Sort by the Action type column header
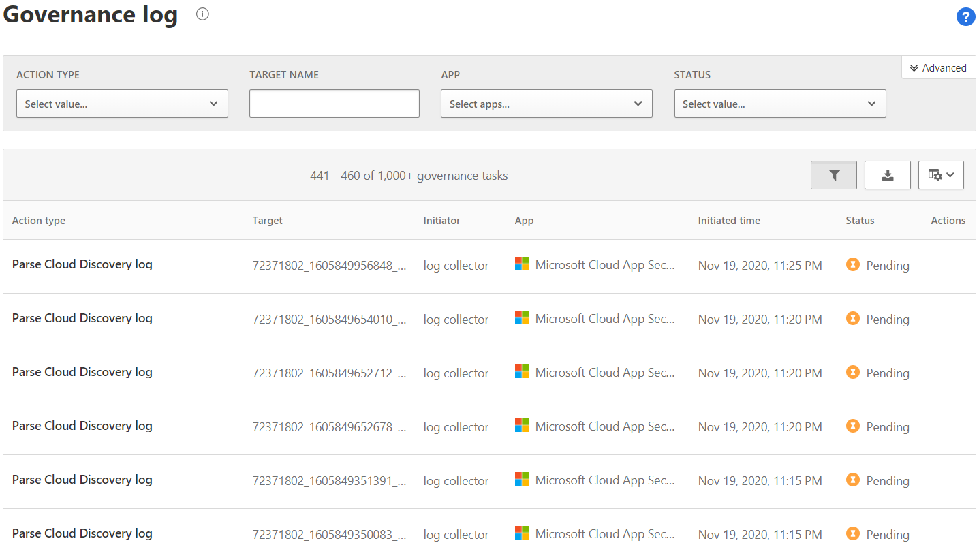Image resolution: width=979 pixels, height=560 pixels. 38,220
